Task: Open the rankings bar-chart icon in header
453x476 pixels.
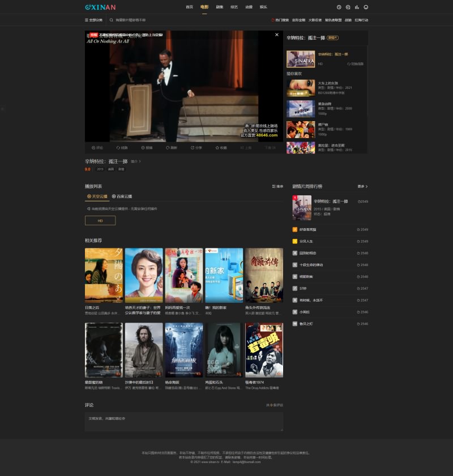Action: click(x=357, y=7)
